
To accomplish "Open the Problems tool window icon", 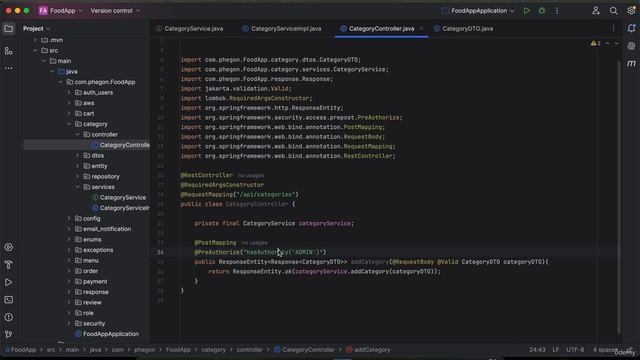I will point(8,317).
